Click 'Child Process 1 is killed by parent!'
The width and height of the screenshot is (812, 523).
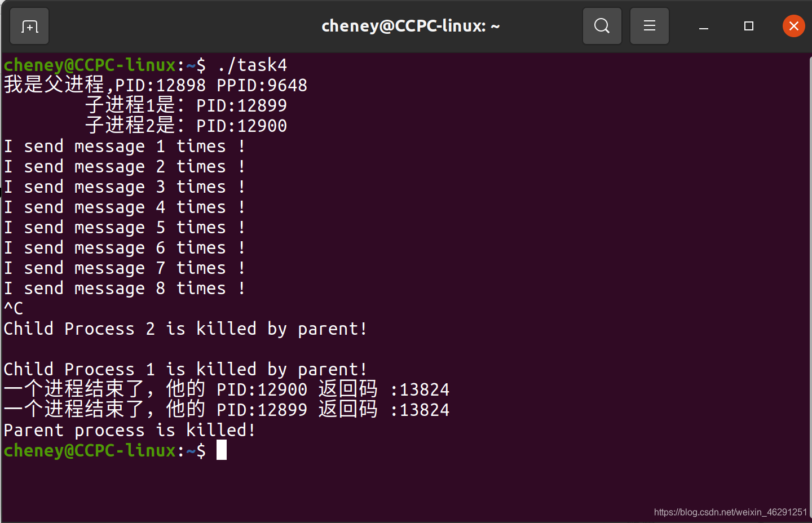coord(186,370)
